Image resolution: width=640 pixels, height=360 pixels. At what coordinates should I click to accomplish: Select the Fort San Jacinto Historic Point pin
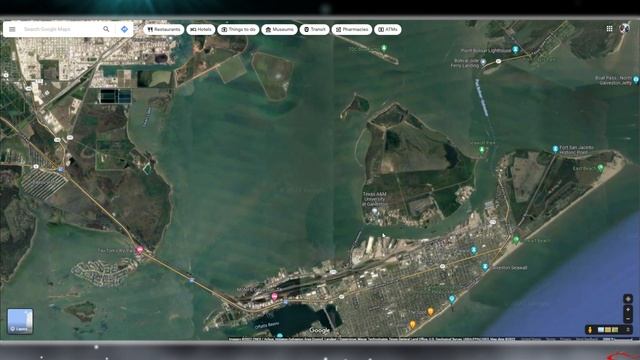[555, 149]
